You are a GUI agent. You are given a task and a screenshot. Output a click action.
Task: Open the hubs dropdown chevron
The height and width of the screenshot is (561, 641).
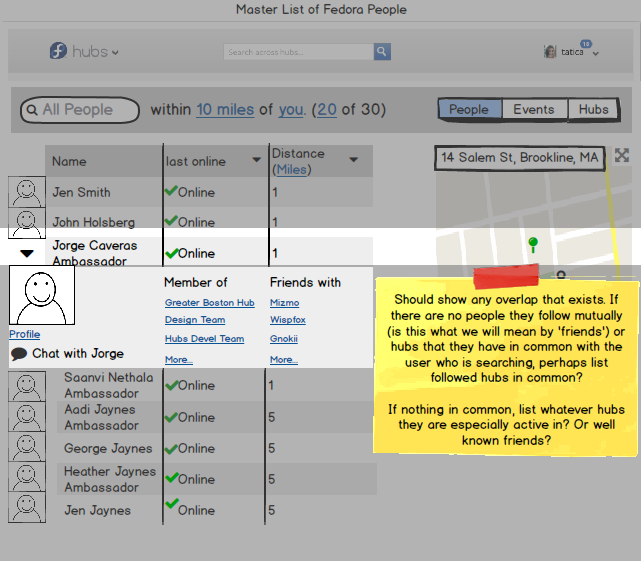pyautogui.click(x=115, y=53)
